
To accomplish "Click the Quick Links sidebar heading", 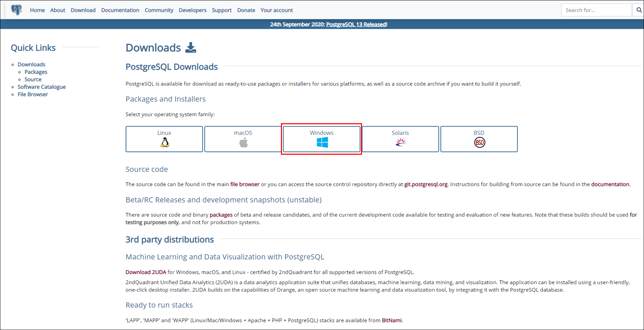I will [33, 48].
